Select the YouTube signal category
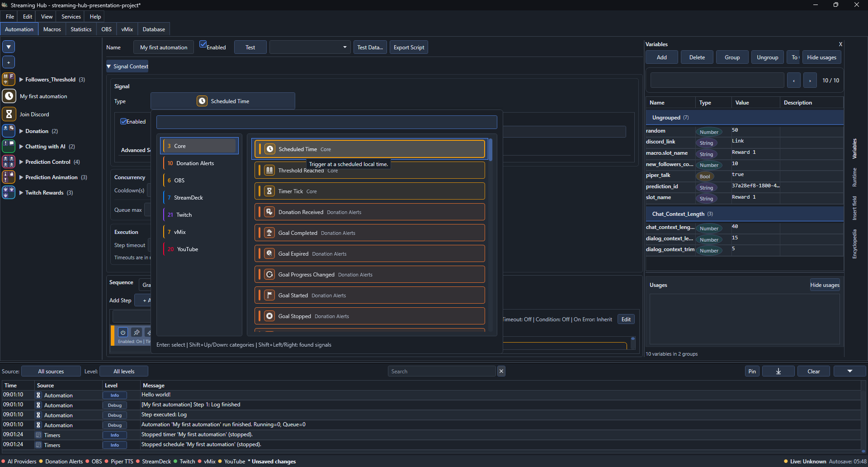This screenshot has width=868, height=467. 199,249
